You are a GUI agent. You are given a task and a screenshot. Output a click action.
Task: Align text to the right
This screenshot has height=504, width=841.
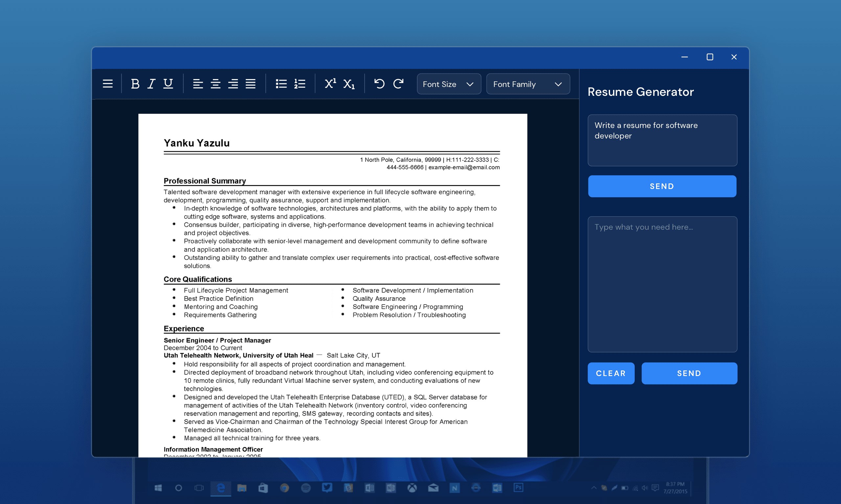(233, 84)
